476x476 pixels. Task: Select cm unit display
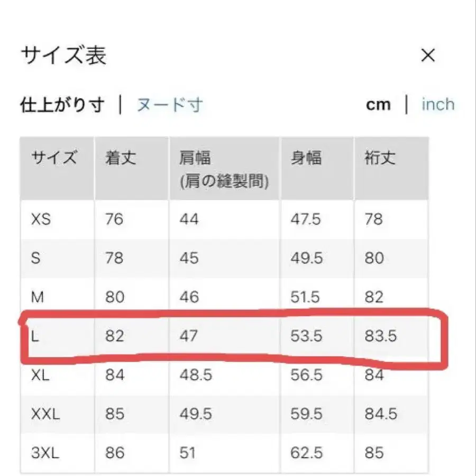click(x=378, y=104)
